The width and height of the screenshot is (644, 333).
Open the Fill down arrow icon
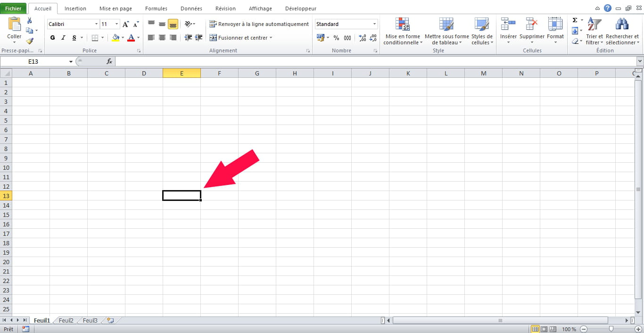coord(575,31)
